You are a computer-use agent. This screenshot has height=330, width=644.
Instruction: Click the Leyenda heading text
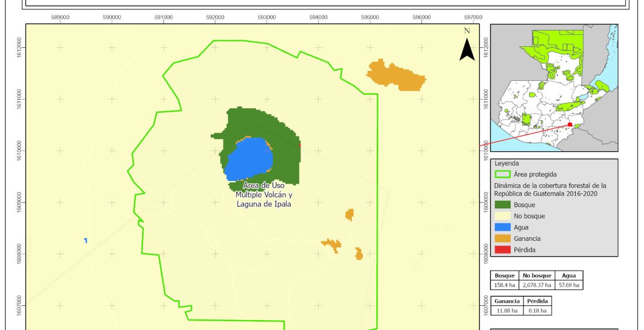click(507, 163)
